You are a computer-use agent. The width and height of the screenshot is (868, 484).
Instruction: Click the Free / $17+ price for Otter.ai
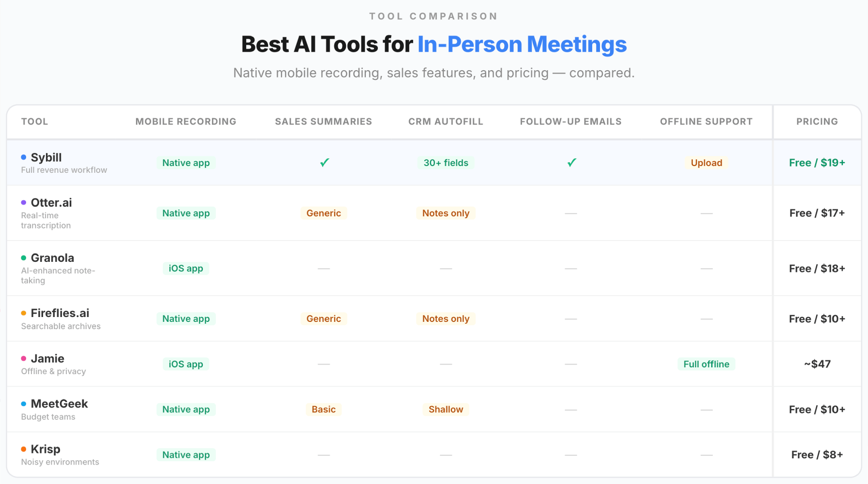[817, 213]
